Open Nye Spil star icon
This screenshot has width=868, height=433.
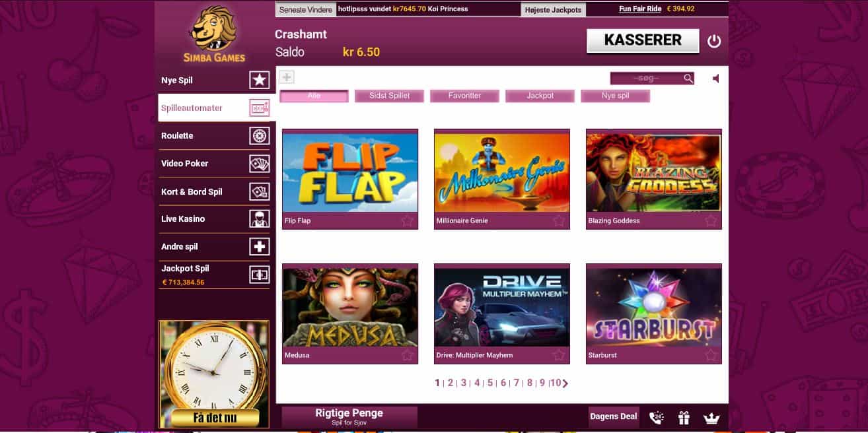[260, 81]
